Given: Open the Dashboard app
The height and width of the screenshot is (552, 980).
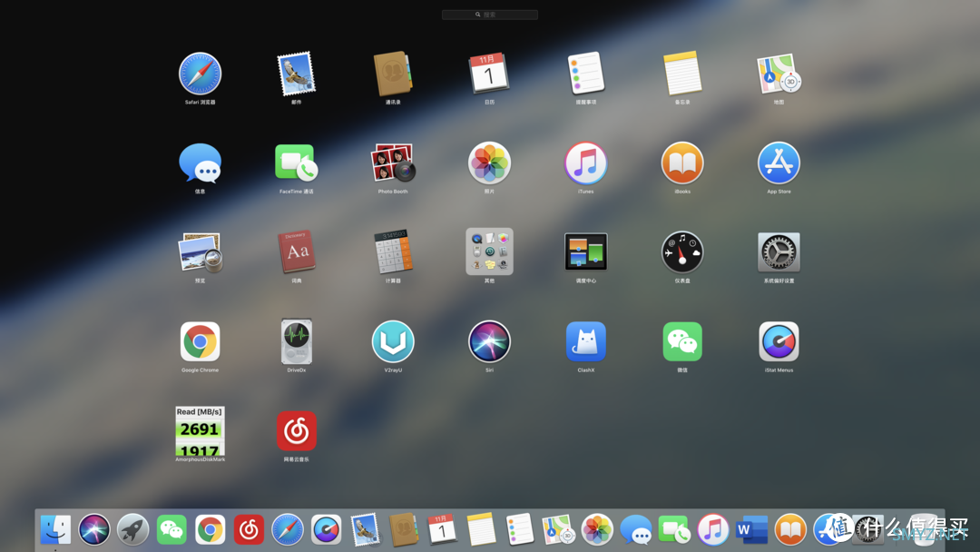Looking at the screenshot, I should (681, 252).
